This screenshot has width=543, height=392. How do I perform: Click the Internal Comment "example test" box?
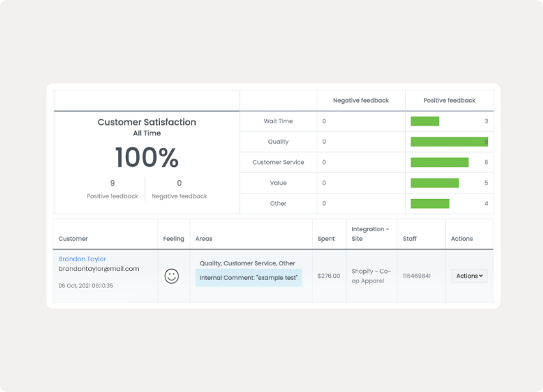248,278
